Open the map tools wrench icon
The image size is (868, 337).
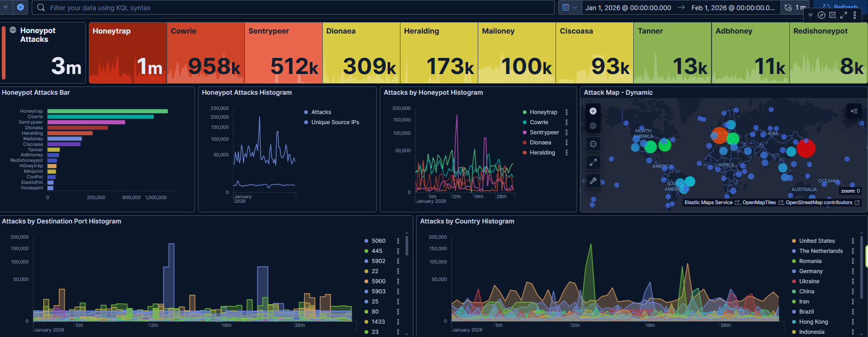pos(593,181)
